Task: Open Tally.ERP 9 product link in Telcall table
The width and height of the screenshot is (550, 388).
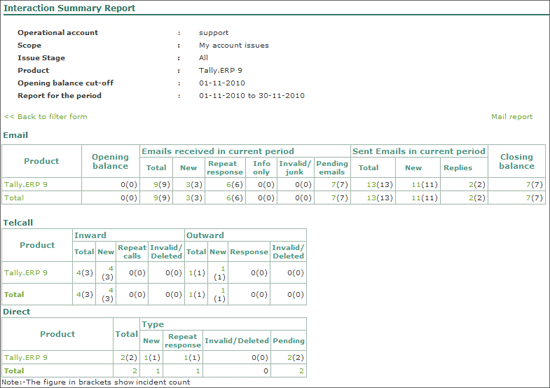Action: 26,273
